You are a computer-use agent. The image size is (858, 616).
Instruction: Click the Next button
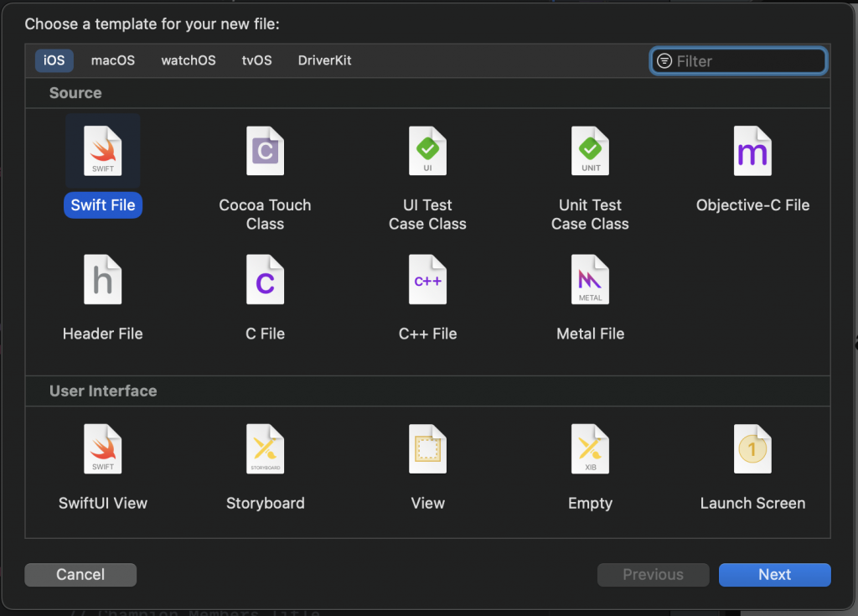coord(775,574)
